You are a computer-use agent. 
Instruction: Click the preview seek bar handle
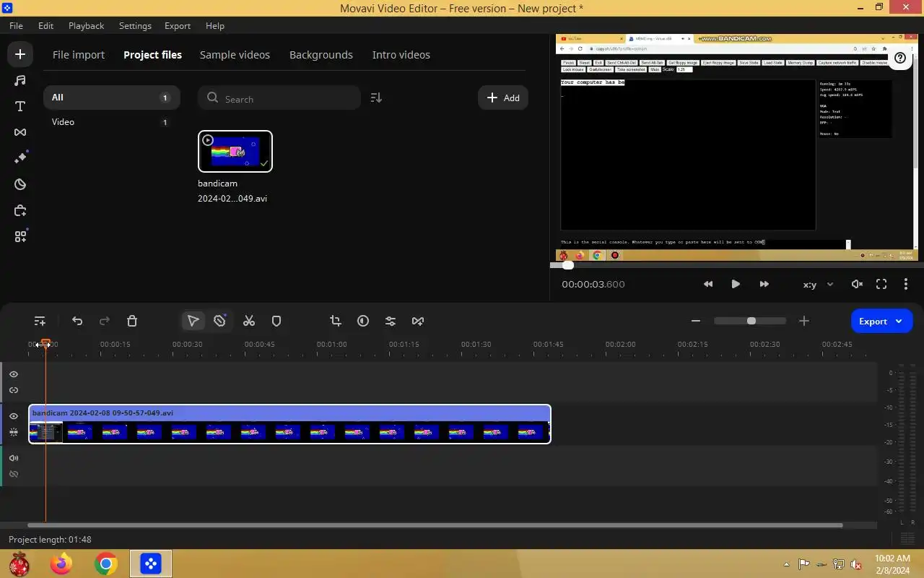pos(568,265)
